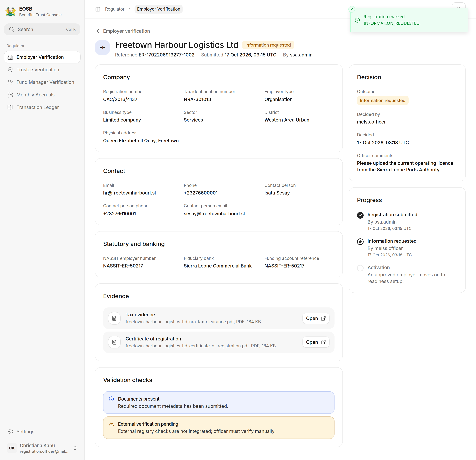Click the Transaction Ledger book icon
The width and height of the screenshot is (476, 460).
point(10,107)
